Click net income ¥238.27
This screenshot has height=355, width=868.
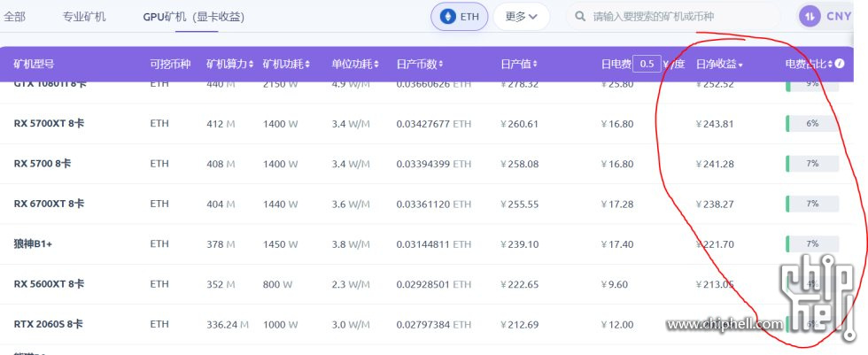pos(715,204)
